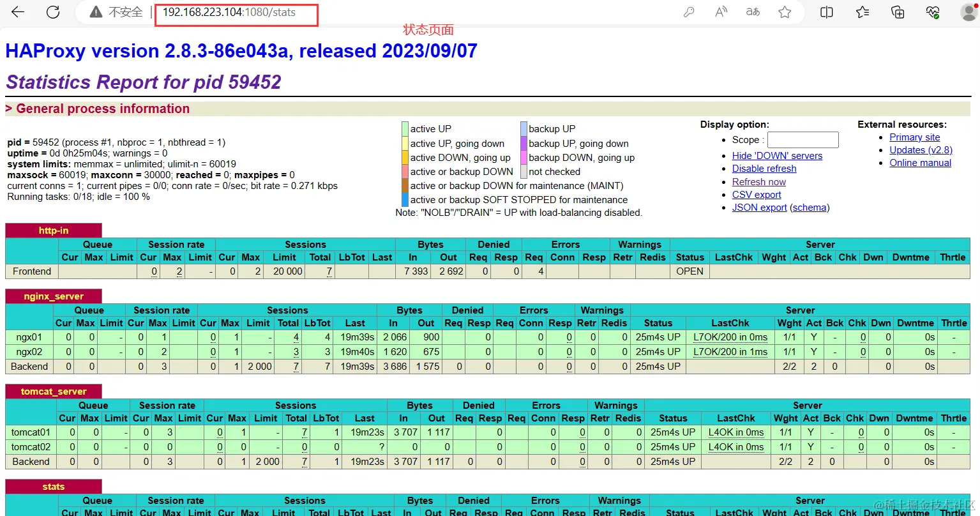Click the Backend row label in tomcat_server
The width and height of the screenshot is (980, 516).
31,462
